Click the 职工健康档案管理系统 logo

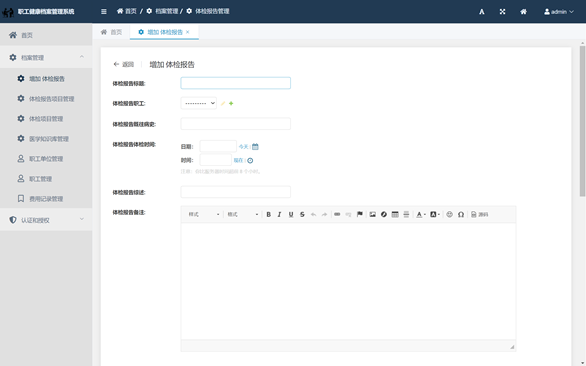[x=38, y=12]
